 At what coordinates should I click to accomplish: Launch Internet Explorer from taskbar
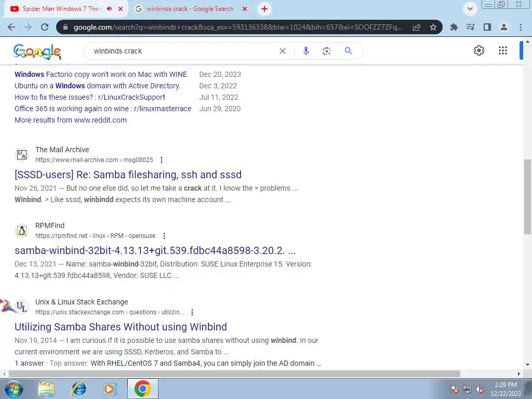pyautogui.click(x=79, y=389)
